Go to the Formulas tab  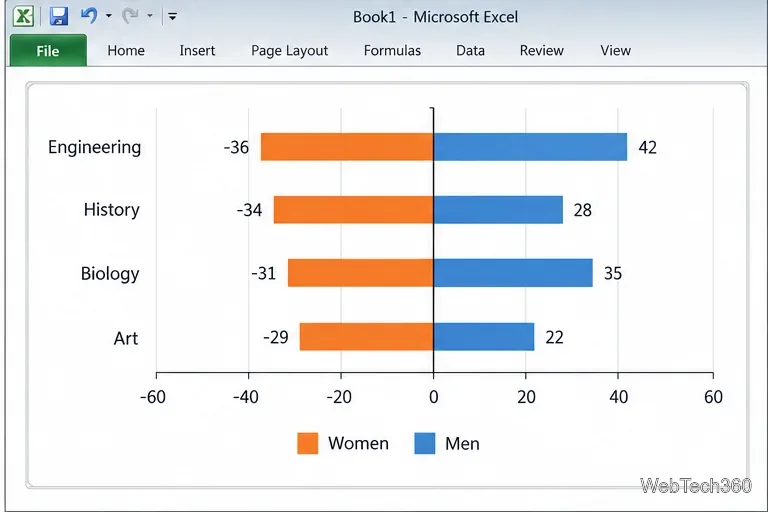pos(392,50)
